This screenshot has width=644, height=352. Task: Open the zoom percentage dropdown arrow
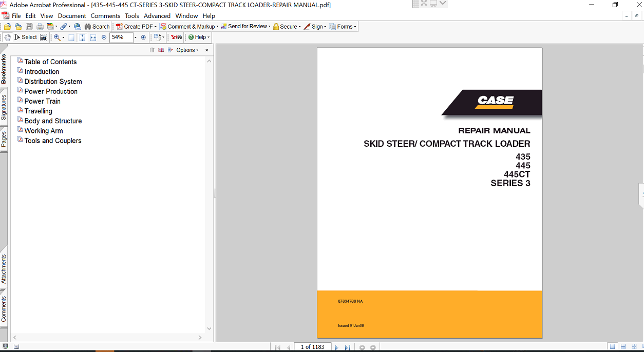pos(136,37)
